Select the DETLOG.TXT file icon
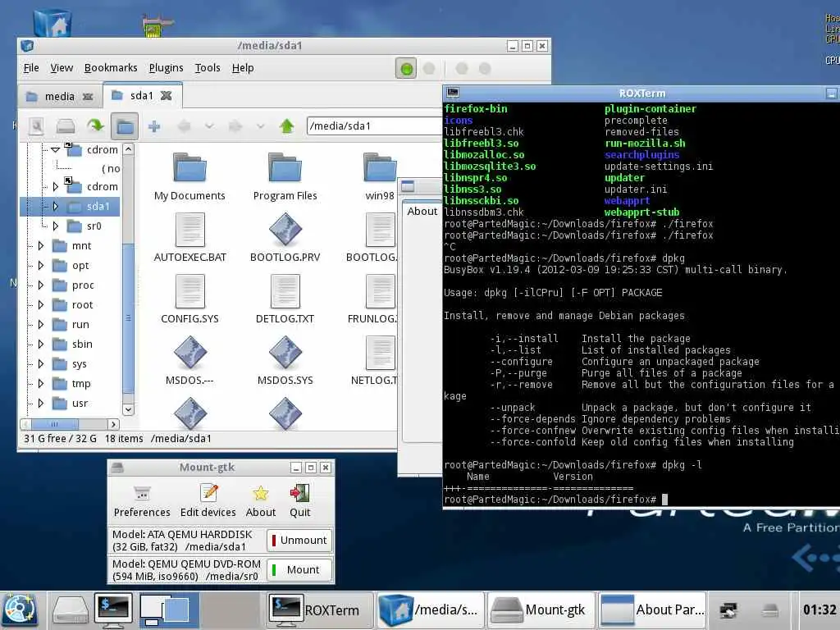The width and height of the screenshot is (840, 630). pos(285,291)
